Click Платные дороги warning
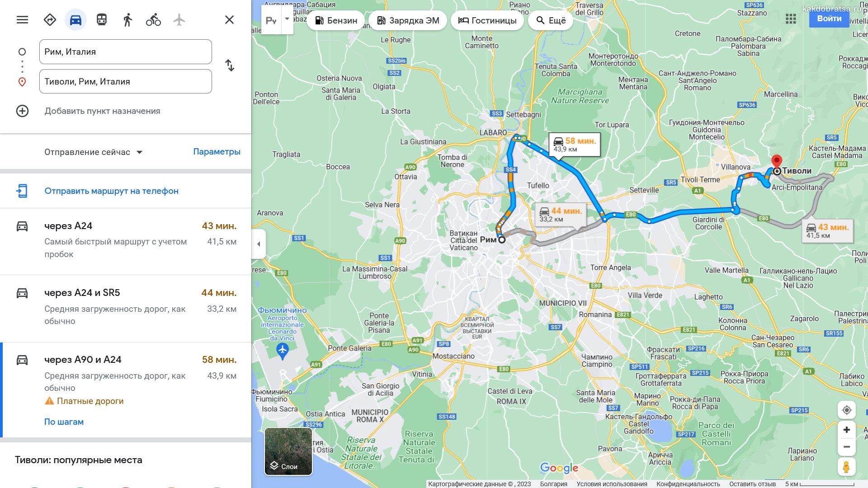 84,401
